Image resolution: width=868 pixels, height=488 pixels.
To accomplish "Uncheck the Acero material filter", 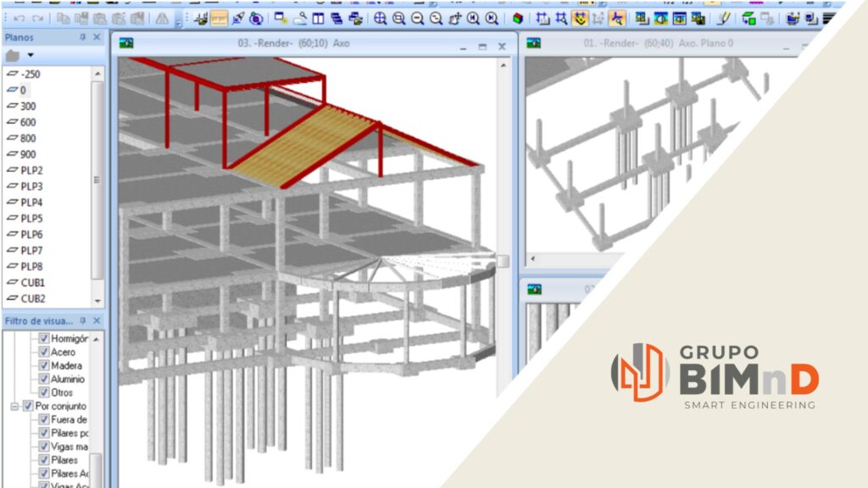I will pyautogui.click(x=44, y=352).
